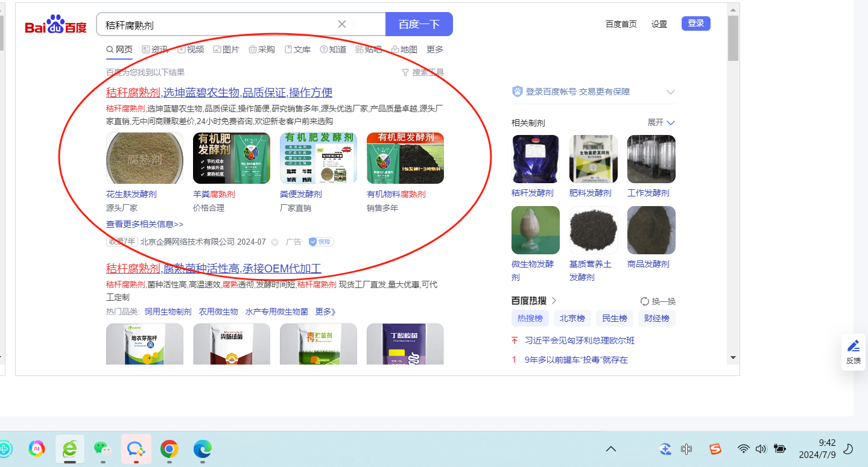Expand the 相关制剂 section with 展开
Image resolution: width=868 pixels, height=467 pixels.
pos(661,122)
